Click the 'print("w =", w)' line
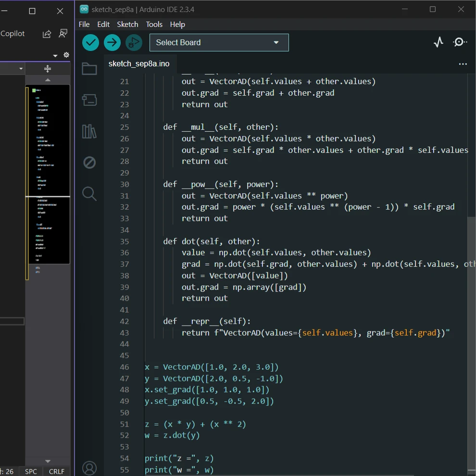 [179, 470]
